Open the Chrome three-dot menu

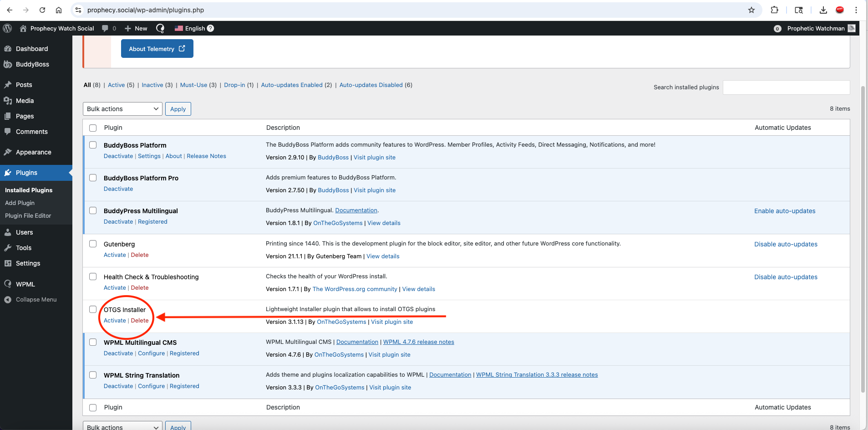(x=856, y=10)
